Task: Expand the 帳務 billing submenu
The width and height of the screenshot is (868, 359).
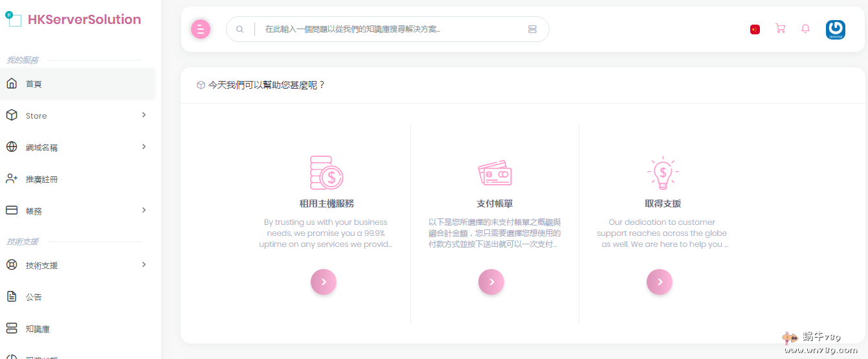Action: [x=78, y=211]
